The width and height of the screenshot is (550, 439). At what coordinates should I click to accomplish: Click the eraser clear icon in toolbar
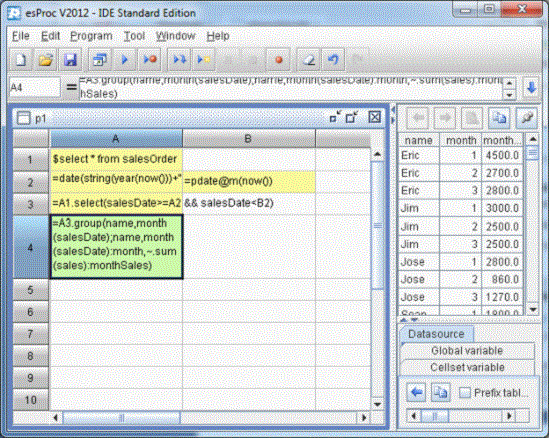309,60
